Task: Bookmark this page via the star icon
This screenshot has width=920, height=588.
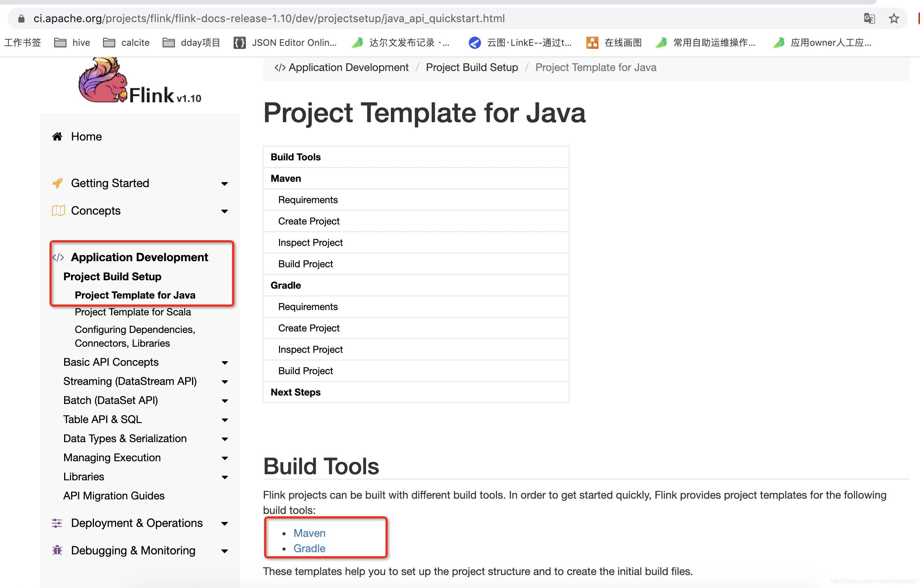Action: (x=894, y=18)
